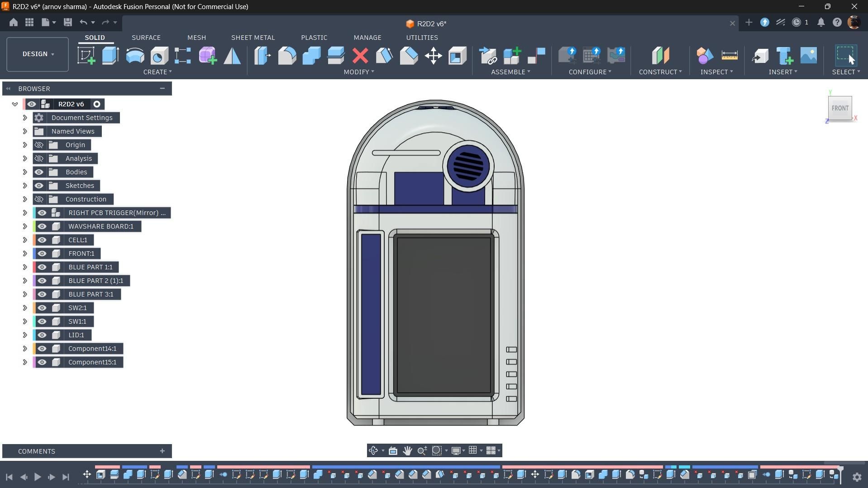Click the red Delete tool icon
The height and width of the screenshot is (488, 868).
click(360, 56)
